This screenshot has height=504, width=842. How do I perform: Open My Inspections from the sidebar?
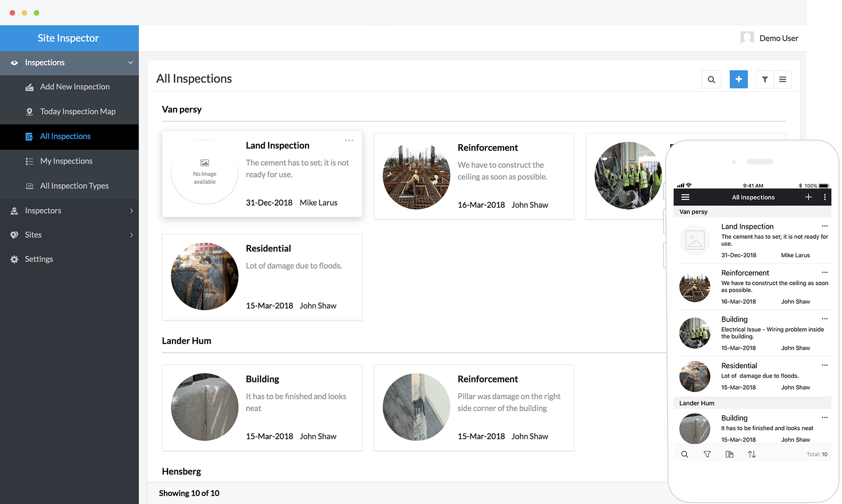pos(66,161)
